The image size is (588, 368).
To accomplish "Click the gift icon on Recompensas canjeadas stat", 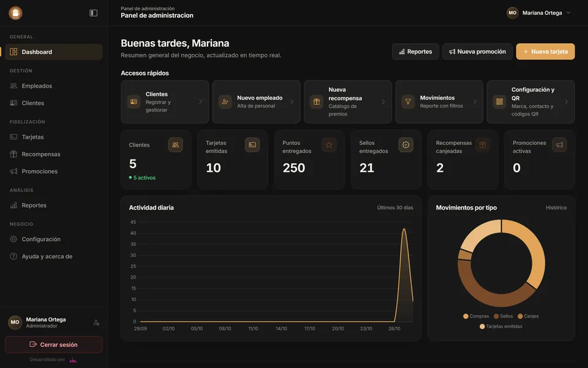I will (483, 145).
